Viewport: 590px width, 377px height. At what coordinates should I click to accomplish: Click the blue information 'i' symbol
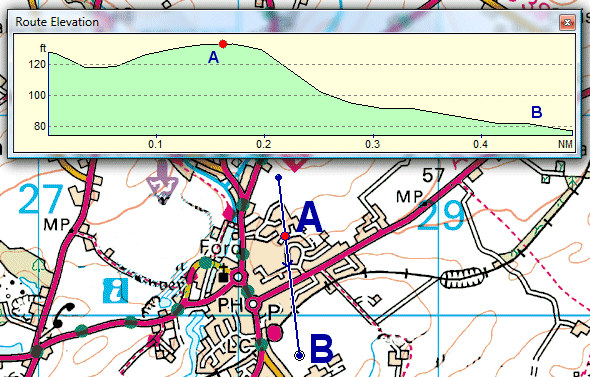[116, 291]
